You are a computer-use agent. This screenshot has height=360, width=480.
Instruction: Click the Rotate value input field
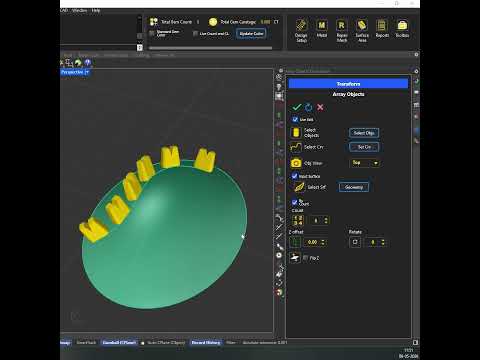[x=373, y=242]
